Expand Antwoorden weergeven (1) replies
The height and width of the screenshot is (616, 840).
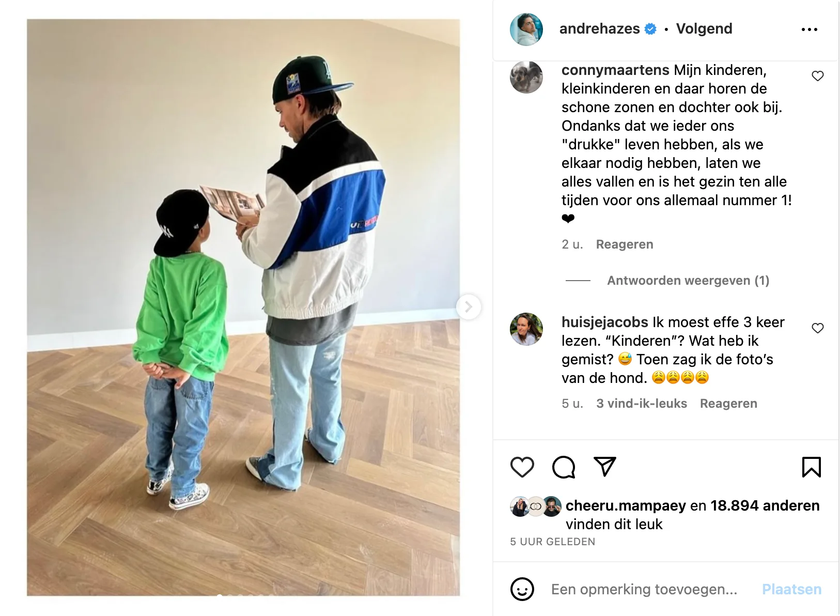tap(688, 281)
